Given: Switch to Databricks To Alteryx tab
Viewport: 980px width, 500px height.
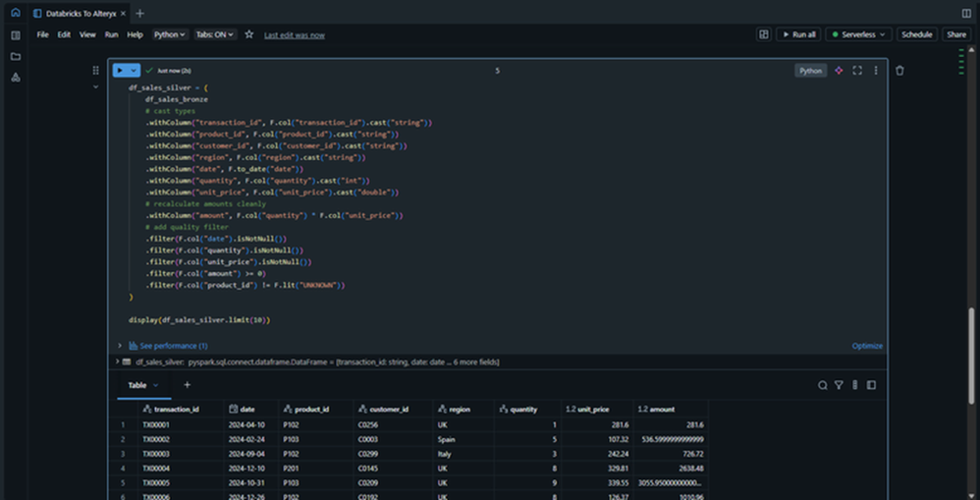Looking at the screenshot, I should 79,13.
